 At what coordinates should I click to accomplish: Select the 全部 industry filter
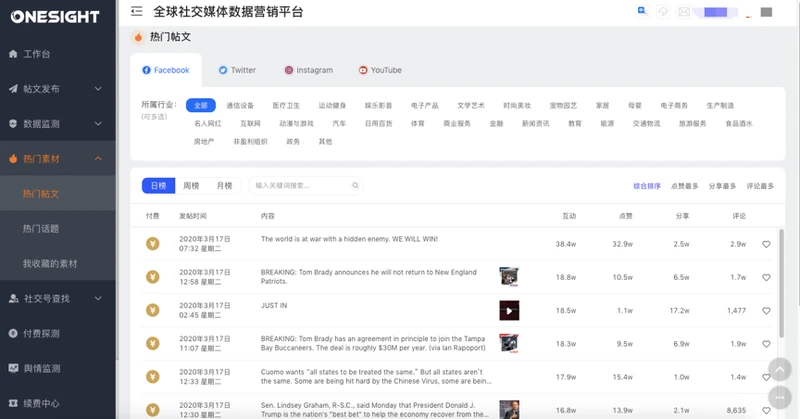201,105
